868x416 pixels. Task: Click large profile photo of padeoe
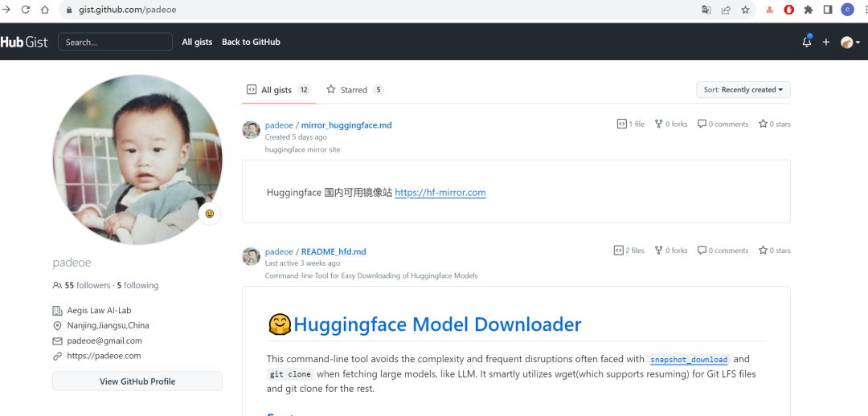point(137,159)
